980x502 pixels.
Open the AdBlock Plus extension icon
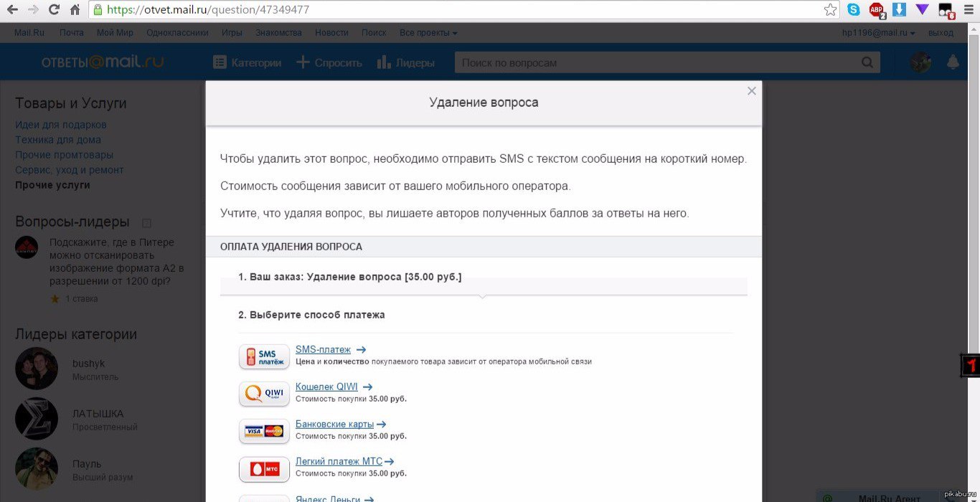pyautogui.click(x=877, y=10)
